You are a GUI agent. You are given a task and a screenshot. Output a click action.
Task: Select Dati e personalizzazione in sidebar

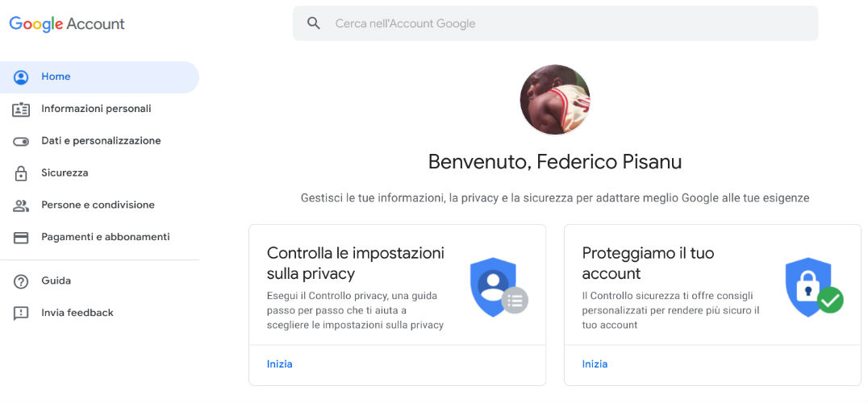click(x=102, y=141)
